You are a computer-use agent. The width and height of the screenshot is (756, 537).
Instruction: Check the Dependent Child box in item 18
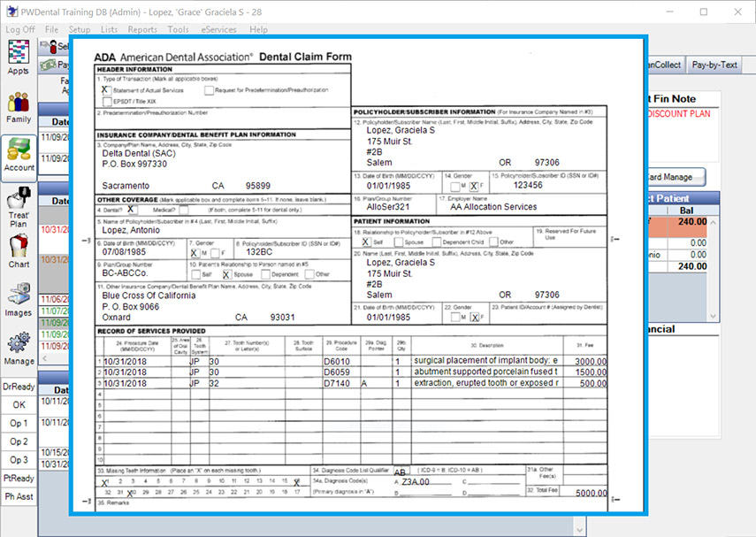(x=436, y=242)
